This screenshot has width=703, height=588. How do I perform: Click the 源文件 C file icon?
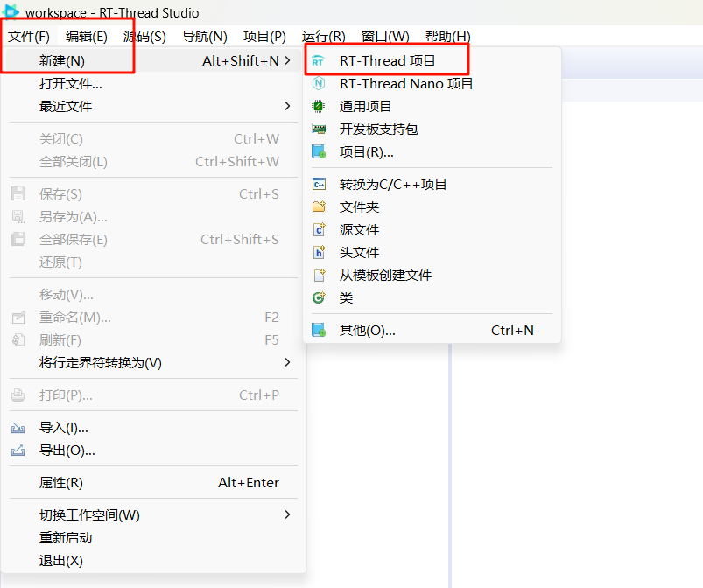(319, 229)
